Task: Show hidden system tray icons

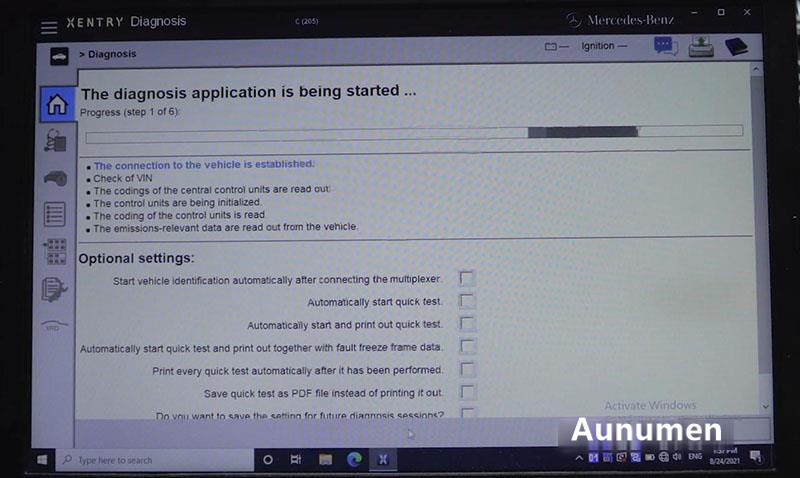Action: click(579, 458)
